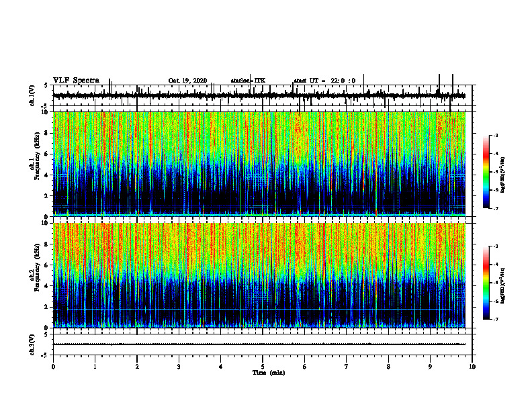Viewport: 532px width, 411px height.
Task: Click the ch.1 colorbar log(PSD) label
Action: point(503,175)
